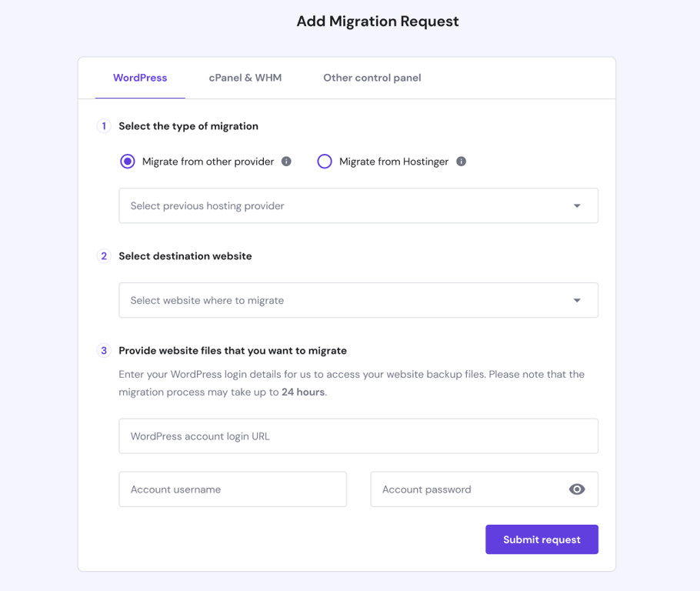Viewport: 700px width, 591px height.
Task: Switch to the cPanel & WHM tab
Action: click(245, 78)
